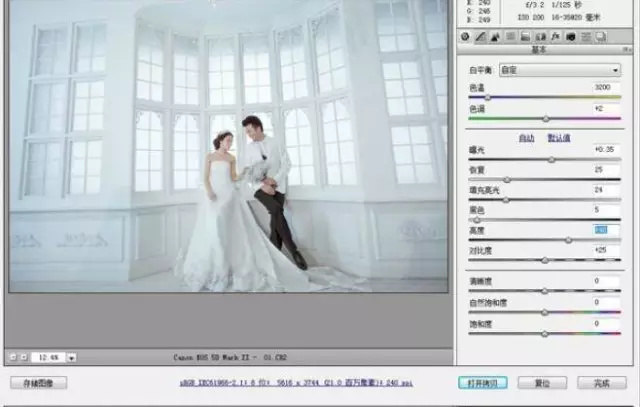Click the temperature value field 3200
Image resolution: width=640 pixels, height=407 pixels.
[606, 87]
